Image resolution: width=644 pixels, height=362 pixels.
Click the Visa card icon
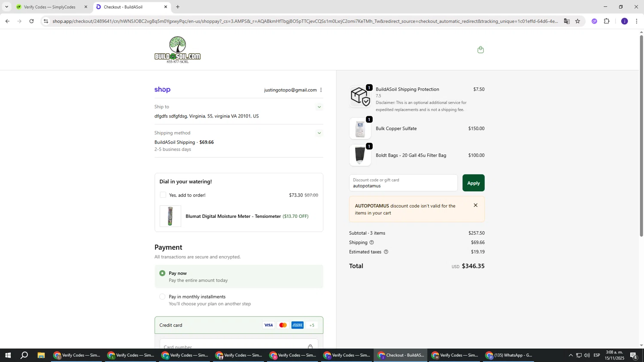268,325
